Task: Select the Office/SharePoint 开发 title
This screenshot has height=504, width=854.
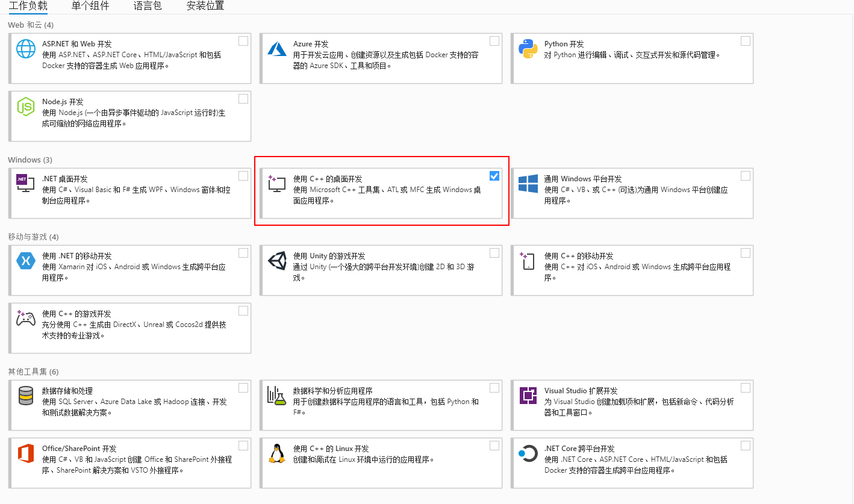Action: coord(79,449)
